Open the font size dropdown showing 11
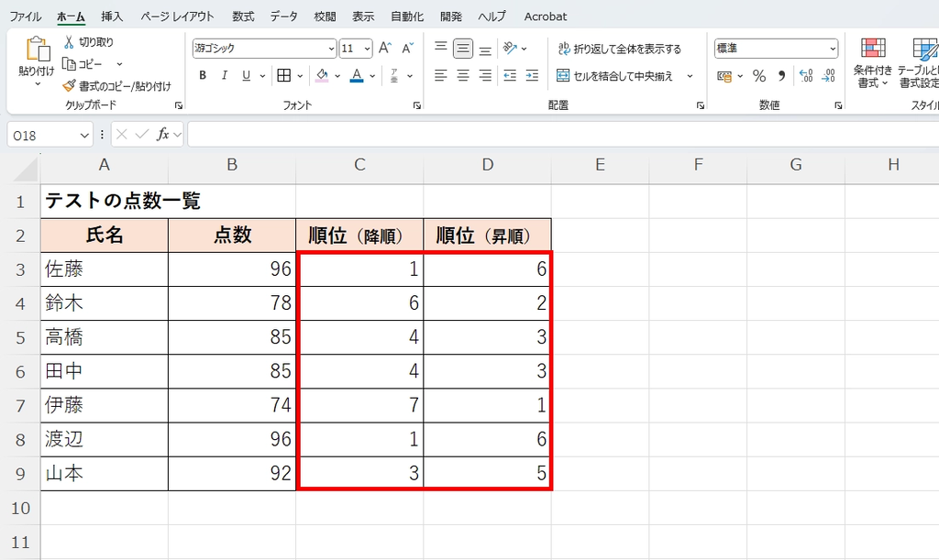 point(353,48)
